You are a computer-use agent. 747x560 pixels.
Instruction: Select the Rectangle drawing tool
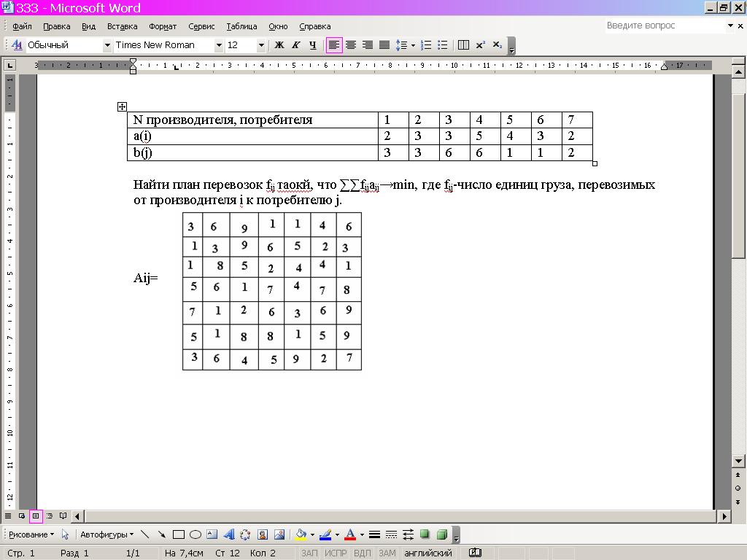click(x=179, y=534)
